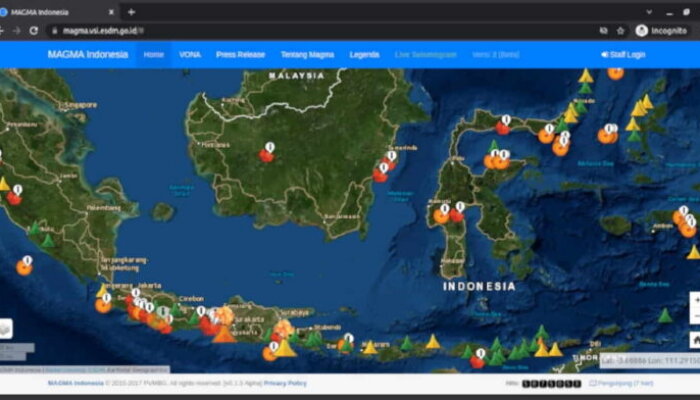700x400 pixels.
Task: Click the upper red marker near Samarinda
Action: [388, 164]
